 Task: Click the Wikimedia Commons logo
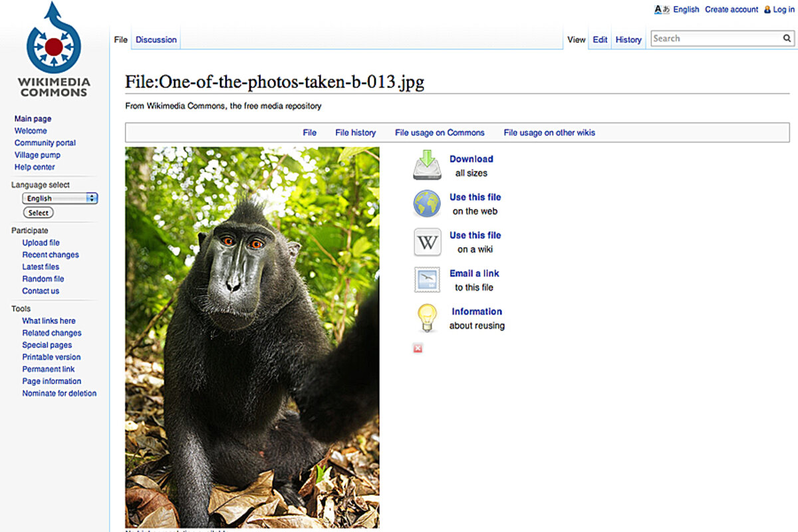point(54,50)
